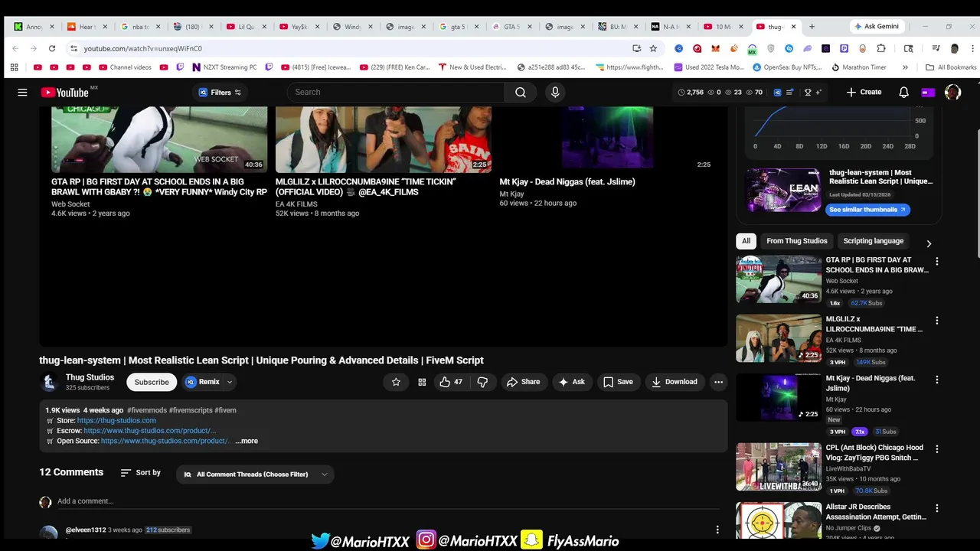The image size is (980, 551).
Task: Switch to N-A browser tab
Action: pos(670,27)
